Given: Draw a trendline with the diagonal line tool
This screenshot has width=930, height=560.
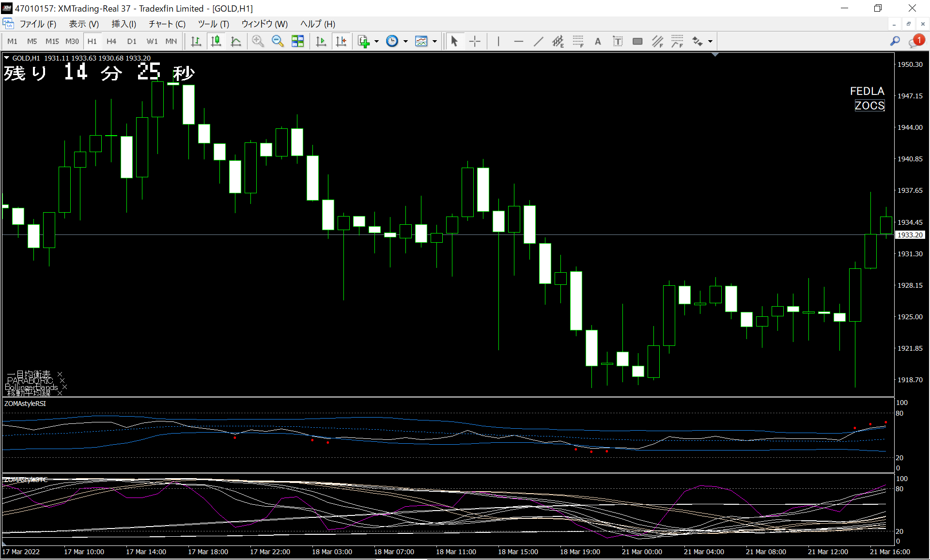Looking at the screenshot, I should coord(538,41).
